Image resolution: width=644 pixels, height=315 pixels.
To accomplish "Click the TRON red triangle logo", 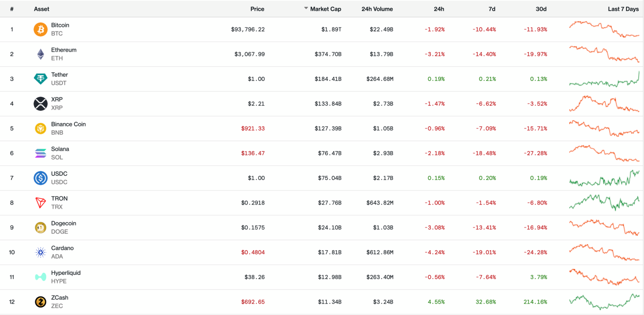I will click(x=40, y=203).
